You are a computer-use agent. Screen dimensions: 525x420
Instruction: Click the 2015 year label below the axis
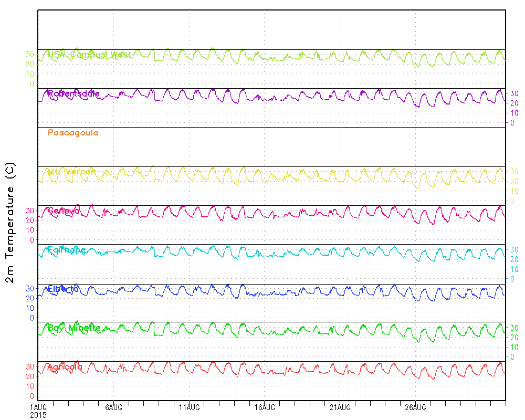point(38,415)
